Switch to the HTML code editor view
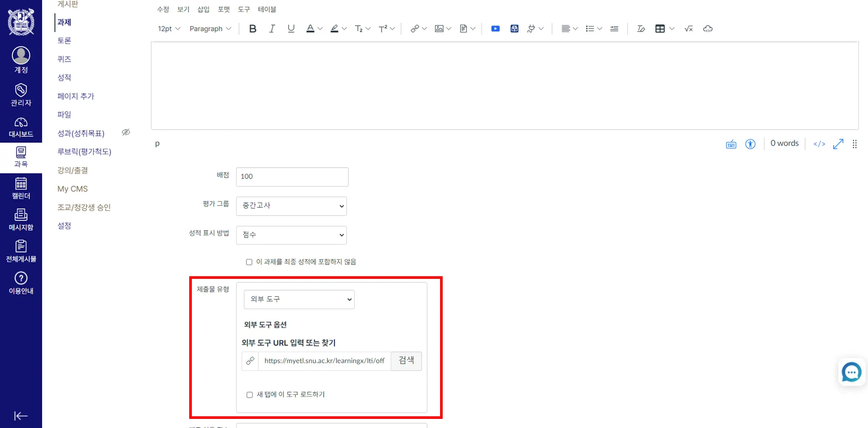Viewport: 868px width, 428px height. [x=819, y=144]
